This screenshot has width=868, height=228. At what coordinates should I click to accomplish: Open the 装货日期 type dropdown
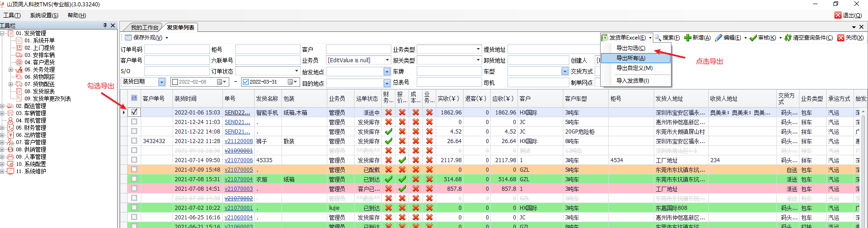tap(162, 82)
